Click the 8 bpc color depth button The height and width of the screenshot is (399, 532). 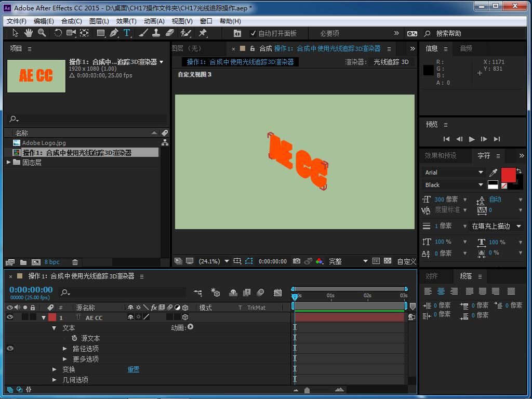pyautogui.click(x=52, y=262)
